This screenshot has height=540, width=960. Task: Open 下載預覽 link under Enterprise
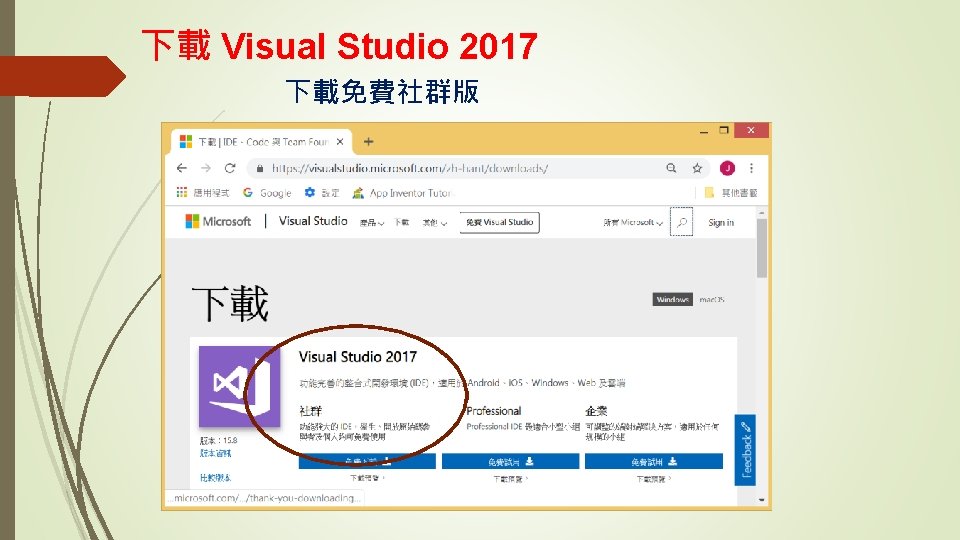pyautogui.click(x=654, y=479)
